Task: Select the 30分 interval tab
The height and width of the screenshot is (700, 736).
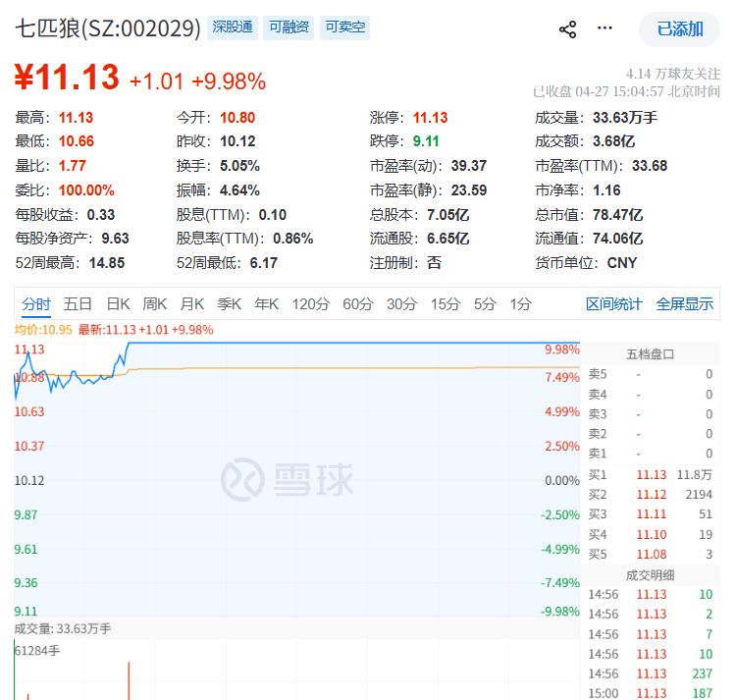Action: click(401, 304)
